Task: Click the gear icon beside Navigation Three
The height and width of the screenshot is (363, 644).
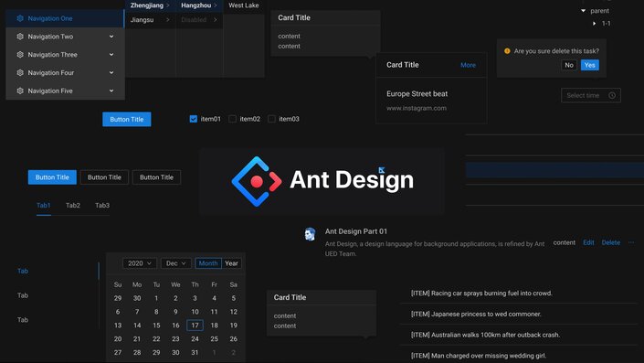Action: [x=20, y=54]
